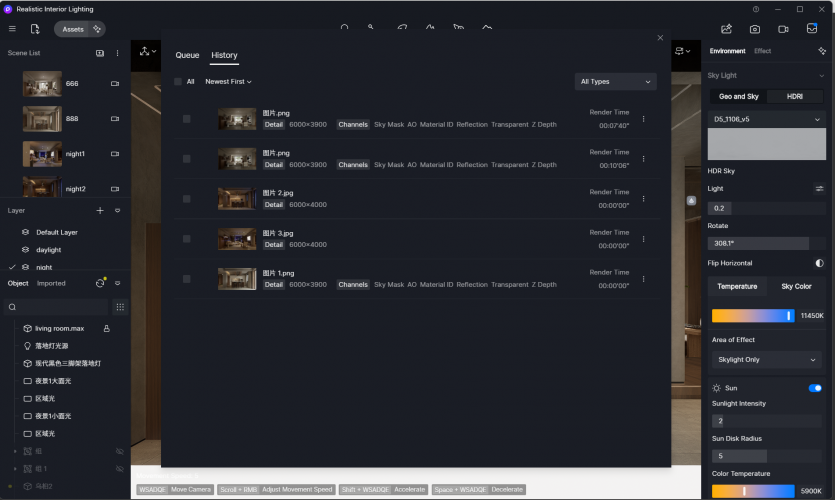Click the Flip Horizontal icon
This screenshot has width=835, height=500.
819,263
